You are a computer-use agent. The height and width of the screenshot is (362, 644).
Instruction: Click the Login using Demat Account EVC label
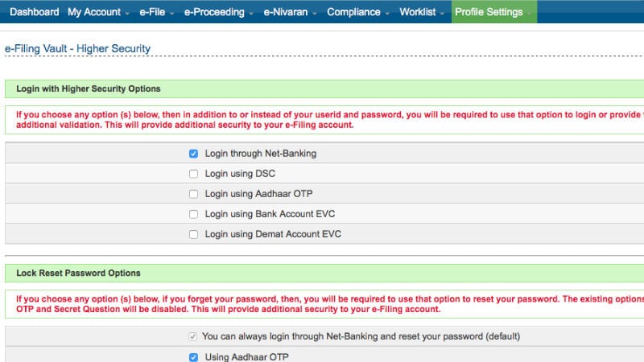273,234
